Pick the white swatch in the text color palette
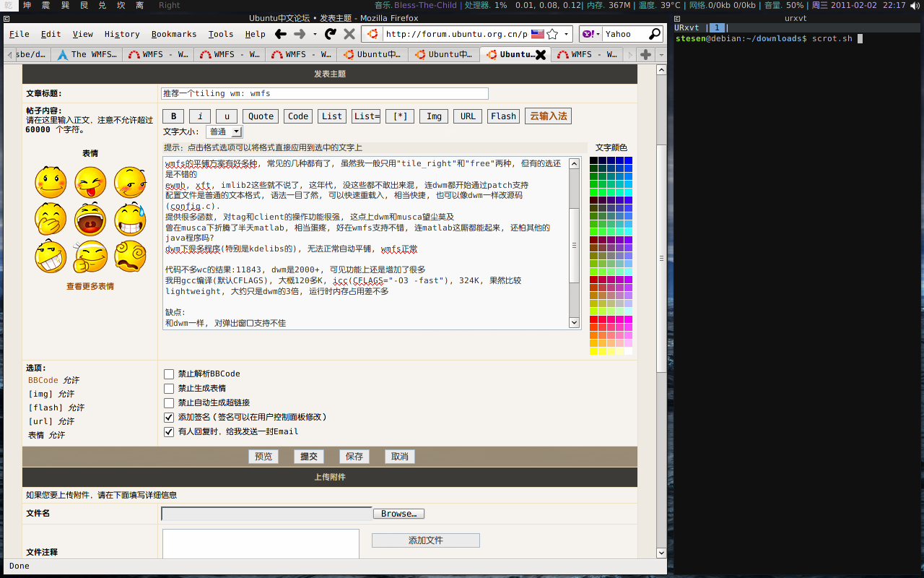This screenshot has width=924, height=578. [x=629, y=351]
